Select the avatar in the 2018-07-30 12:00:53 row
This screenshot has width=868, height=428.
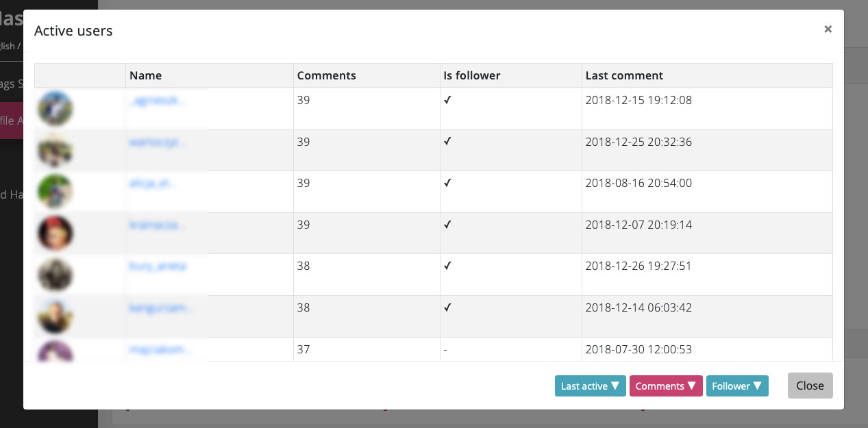(55, 351)
